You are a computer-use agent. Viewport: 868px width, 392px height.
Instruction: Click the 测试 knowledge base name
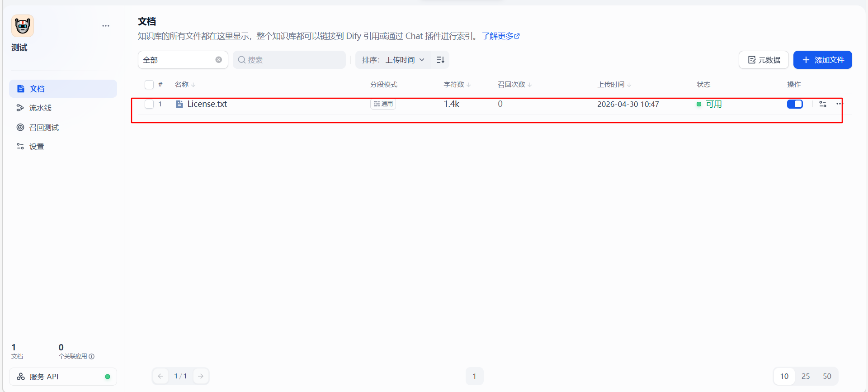coord(19,48)
